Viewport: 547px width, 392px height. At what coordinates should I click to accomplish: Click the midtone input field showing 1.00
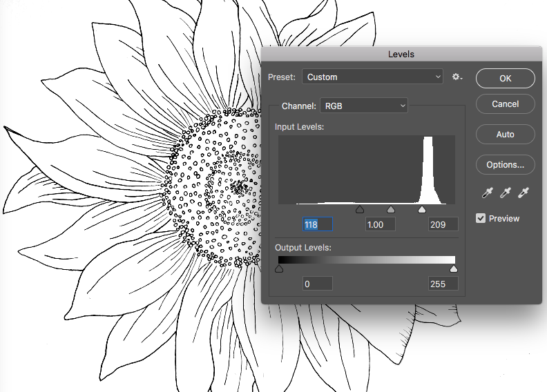click(380, 224)
